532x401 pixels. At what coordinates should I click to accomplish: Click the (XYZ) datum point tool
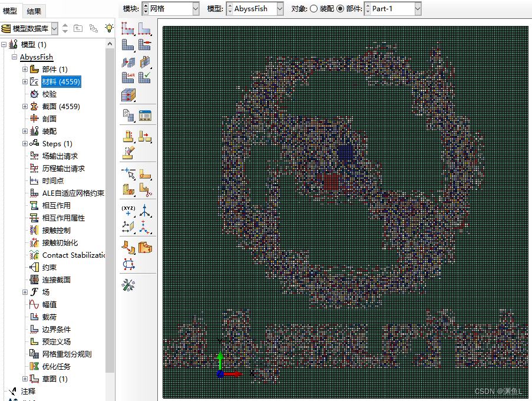128,211
